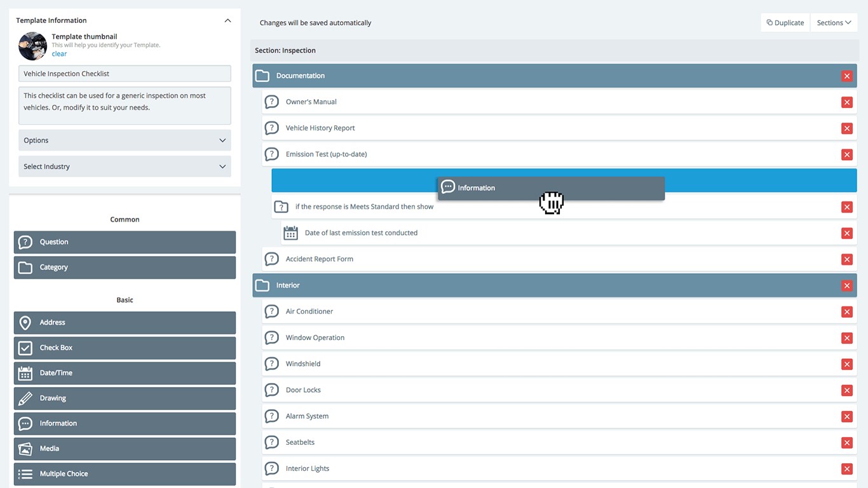The height and width of the screenshot is (488, 868).
Task: Collapse the Template Information panel
Action: 227,20
